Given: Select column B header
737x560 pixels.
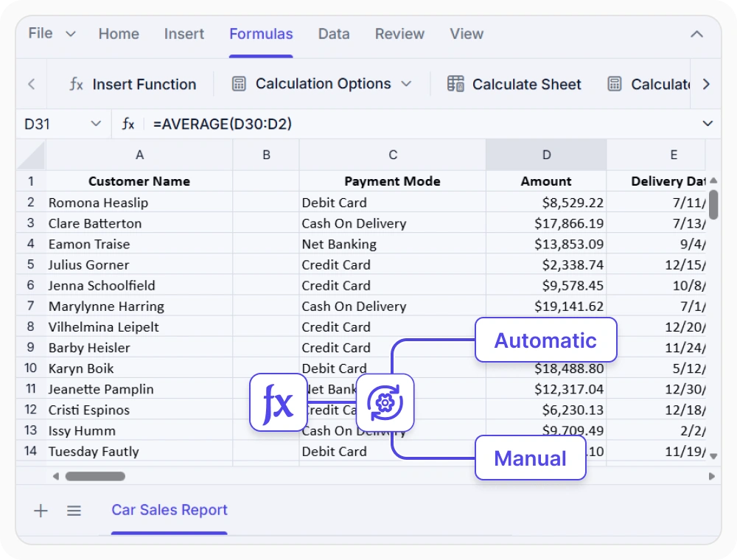Looking at the screenshot, I should 266,155.
